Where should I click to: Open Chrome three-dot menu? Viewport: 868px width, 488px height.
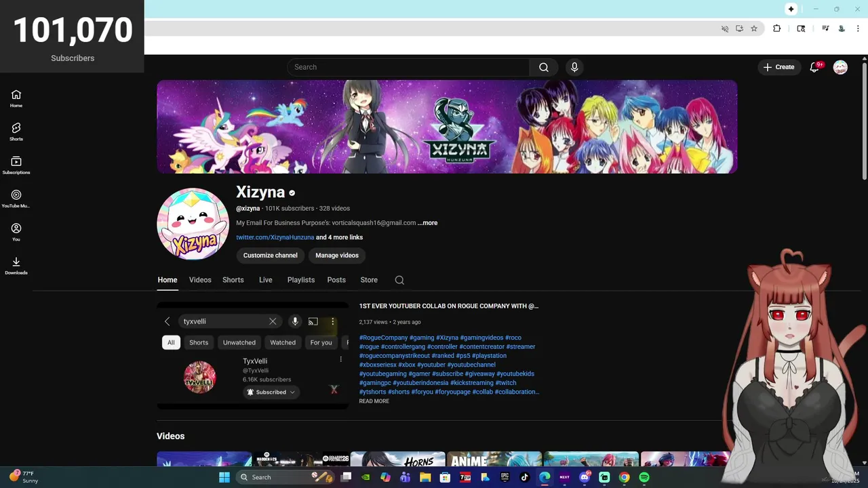[858, 28]
